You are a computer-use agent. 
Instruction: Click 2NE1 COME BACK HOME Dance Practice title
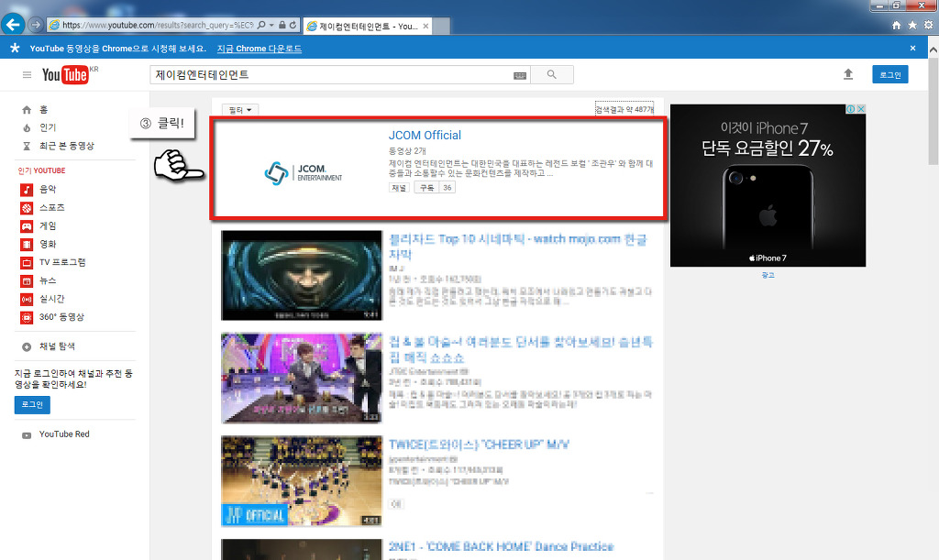502,546
